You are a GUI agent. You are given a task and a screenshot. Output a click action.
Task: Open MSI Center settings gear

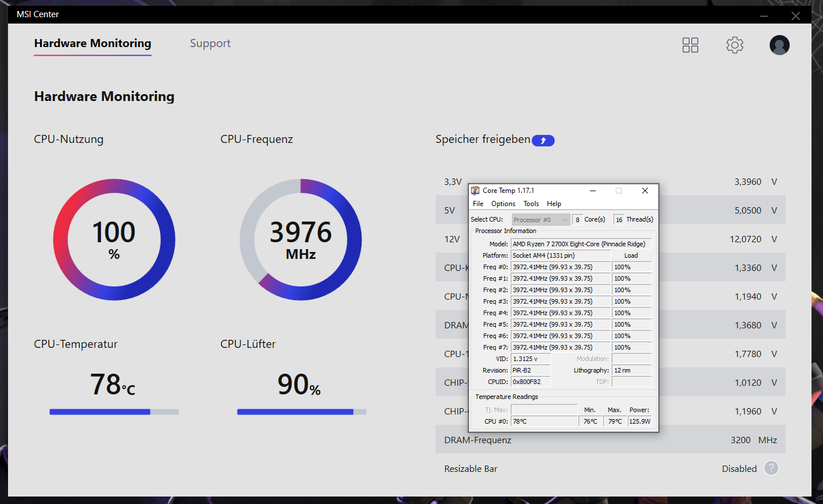tap(735, 45)
